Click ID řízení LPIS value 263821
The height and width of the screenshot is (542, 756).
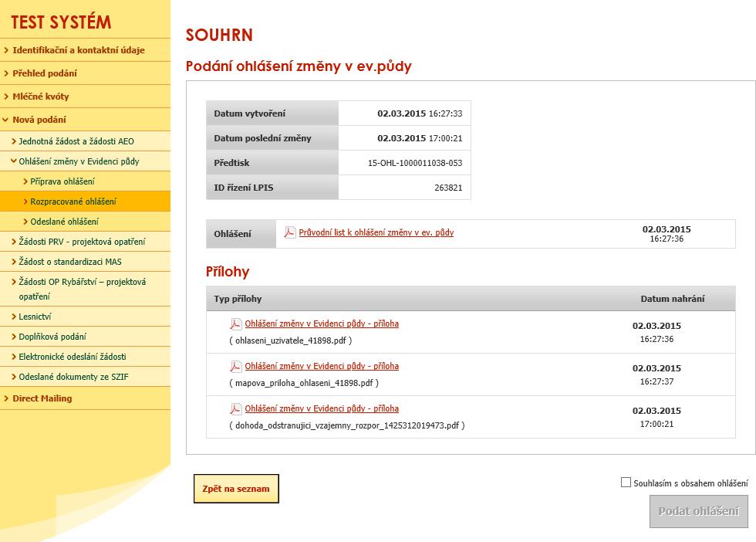click(448, 188)
